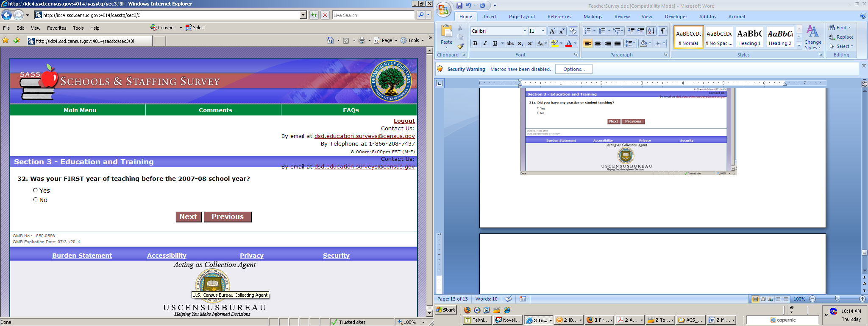
Task: Open the Page menu dropdown in Internet Explorer
Action: coord(386,40)
